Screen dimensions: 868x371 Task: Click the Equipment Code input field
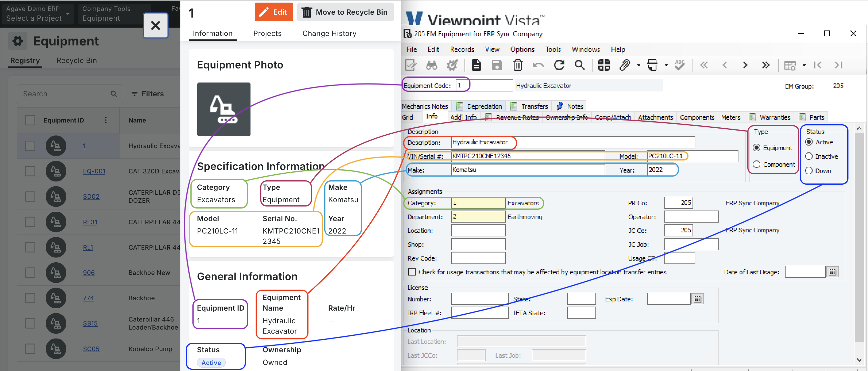(x=484, y=85)
